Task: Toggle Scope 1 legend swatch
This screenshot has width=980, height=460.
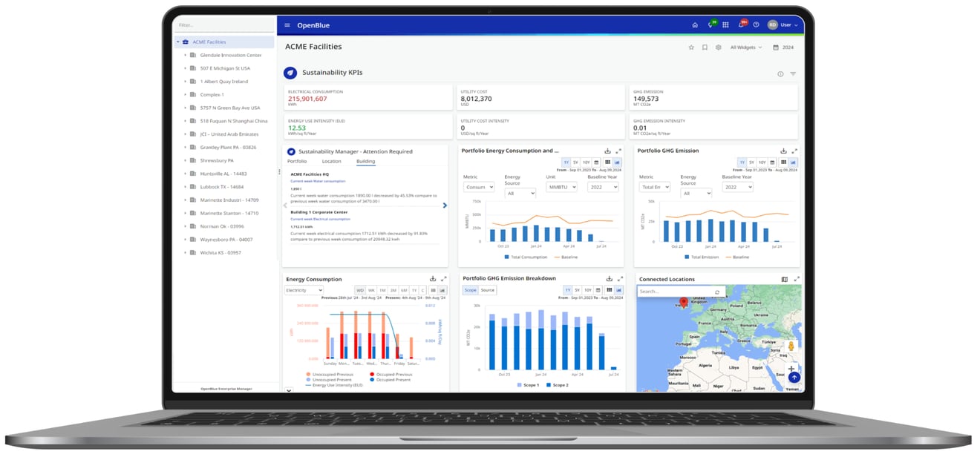Action: [520, 385]
